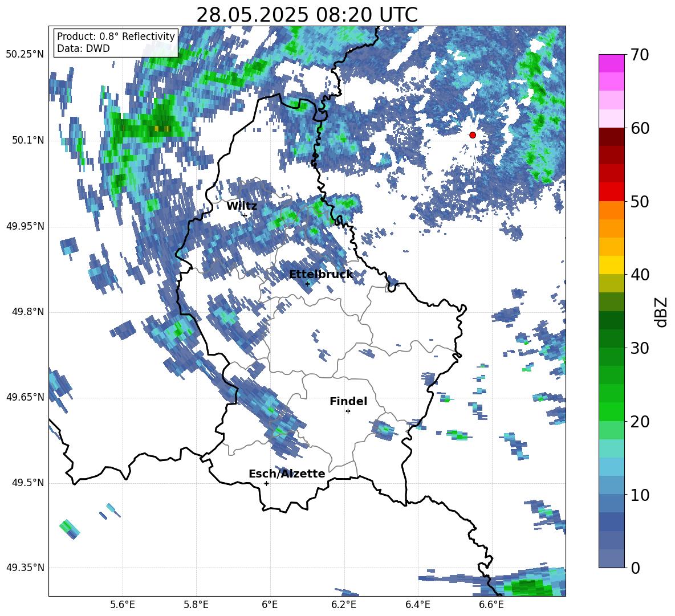Click the 49.95°N latitude label
This screenshot has width=675, height=616.
[x=25, y=226]
